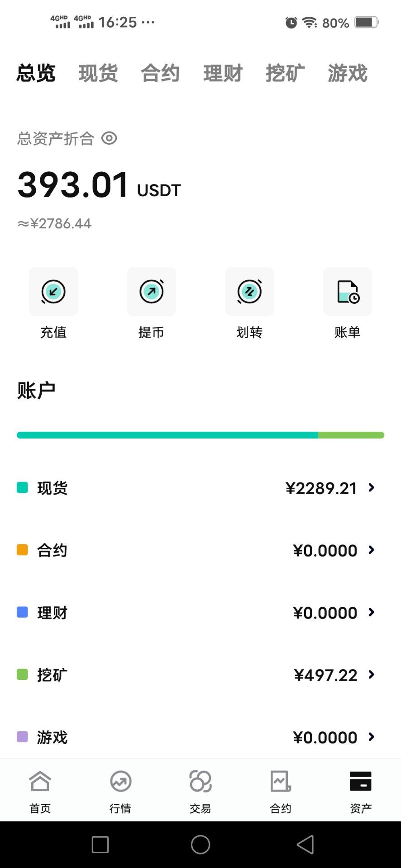This screenshot has width=401, height=868.
Task: Open the transfer (划转) icon
Action: click(249, 292)
